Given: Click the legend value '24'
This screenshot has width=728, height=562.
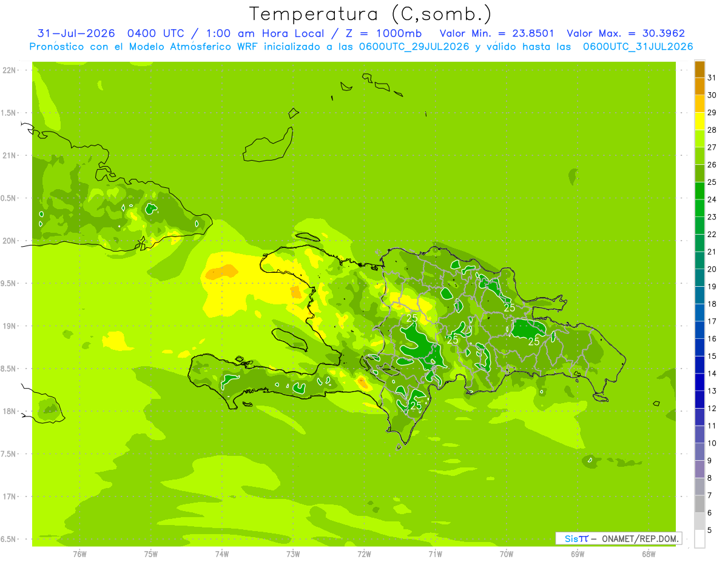Looking at the screenshot, I should pyautogui.click(x=712, y=199).
